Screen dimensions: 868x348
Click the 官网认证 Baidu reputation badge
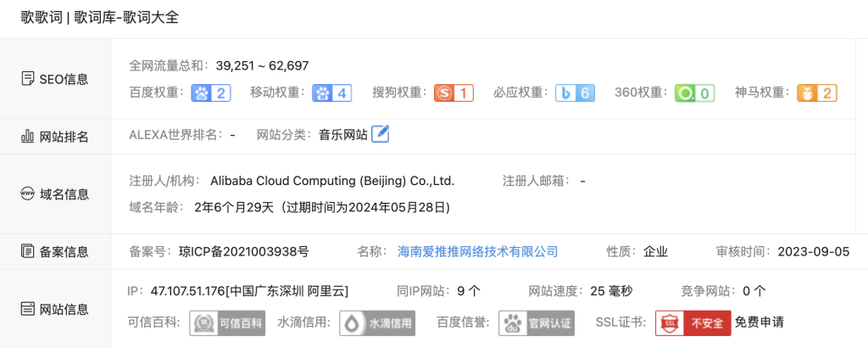(x=537, y=323)
